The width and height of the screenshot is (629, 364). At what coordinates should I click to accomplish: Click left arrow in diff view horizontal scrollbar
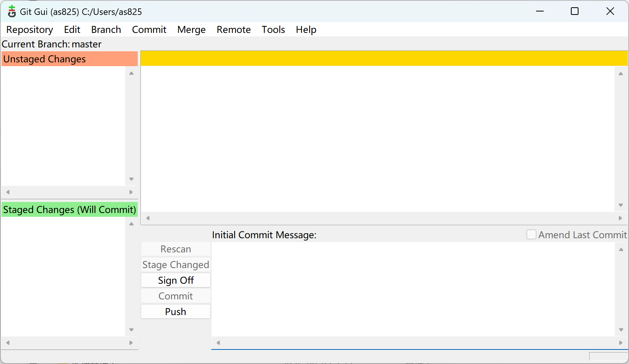point(148,218)
